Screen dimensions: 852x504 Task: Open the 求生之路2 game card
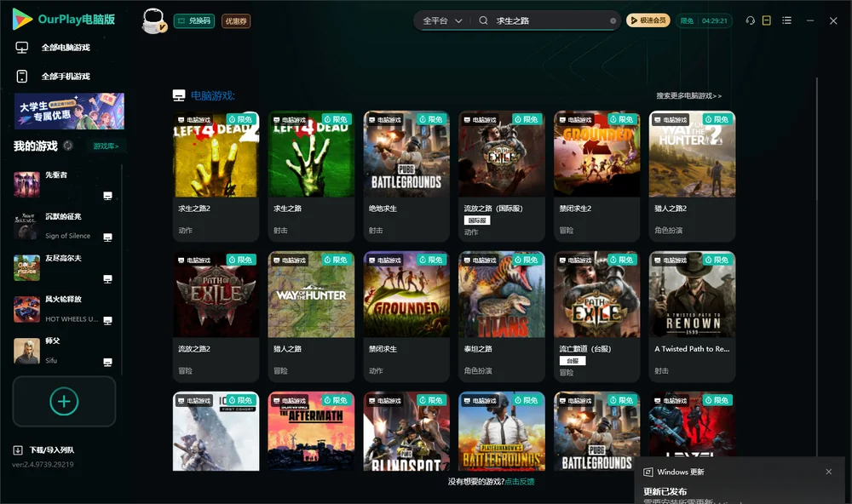216,176
